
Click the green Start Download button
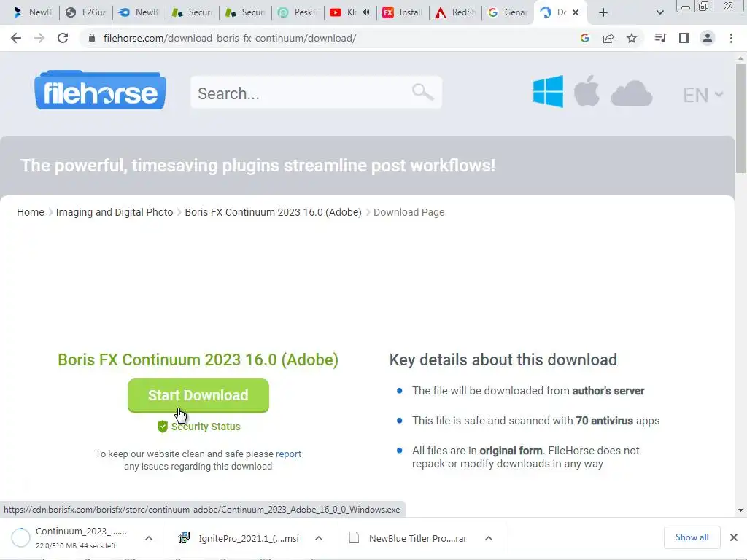pyautogui.click(x=198, y=395)
